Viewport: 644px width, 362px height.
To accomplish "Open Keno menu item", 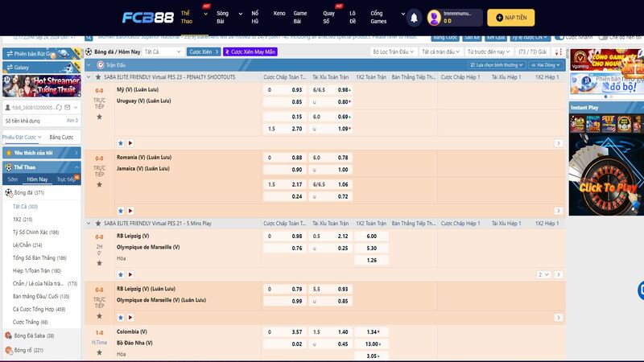I will click(279, 14).
